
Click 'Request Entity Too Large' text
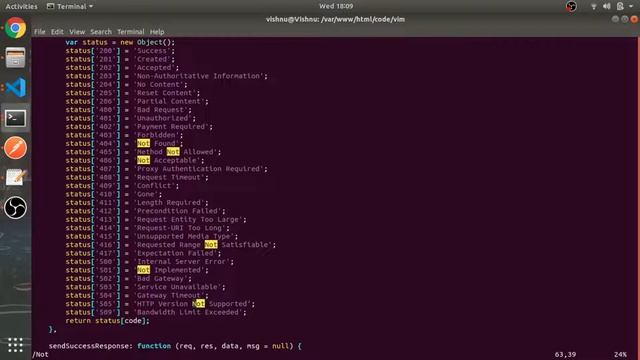[x=188, y=220]
